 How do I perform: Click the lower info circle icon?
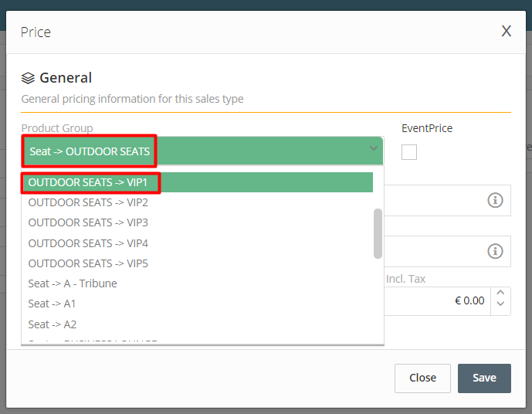pyautogui.click(x=495, y=251)
